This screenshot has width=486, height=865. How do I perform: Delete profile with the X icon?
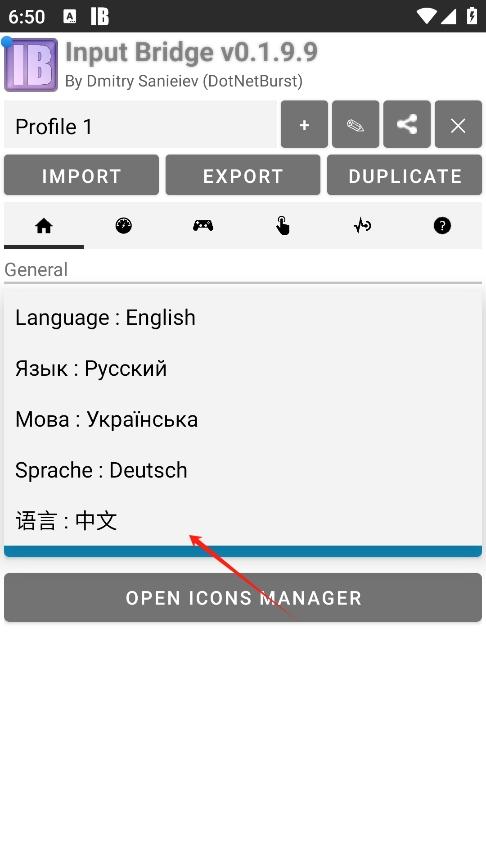tap(458, 125)
